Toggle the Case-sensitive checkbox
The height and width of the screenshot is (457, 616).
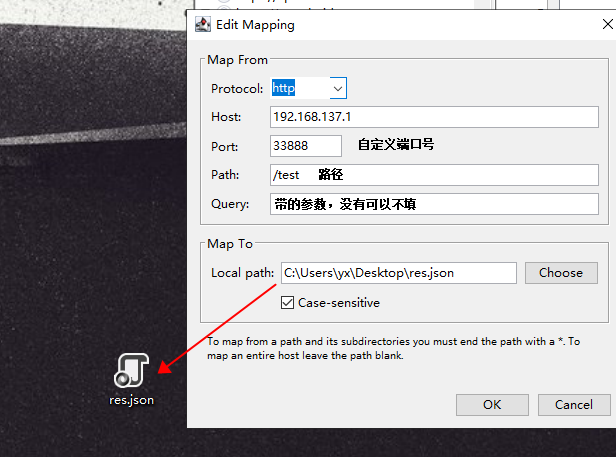pos(287,303)
